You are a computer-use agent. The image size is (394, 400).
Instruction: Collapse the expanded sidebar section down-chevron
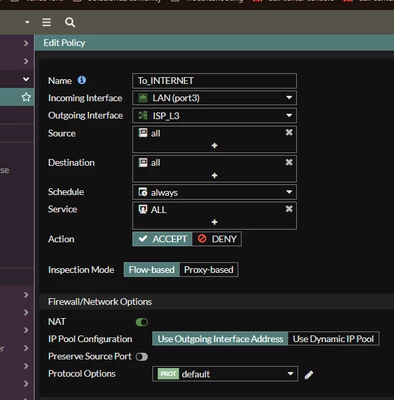[x=26, y=79]
